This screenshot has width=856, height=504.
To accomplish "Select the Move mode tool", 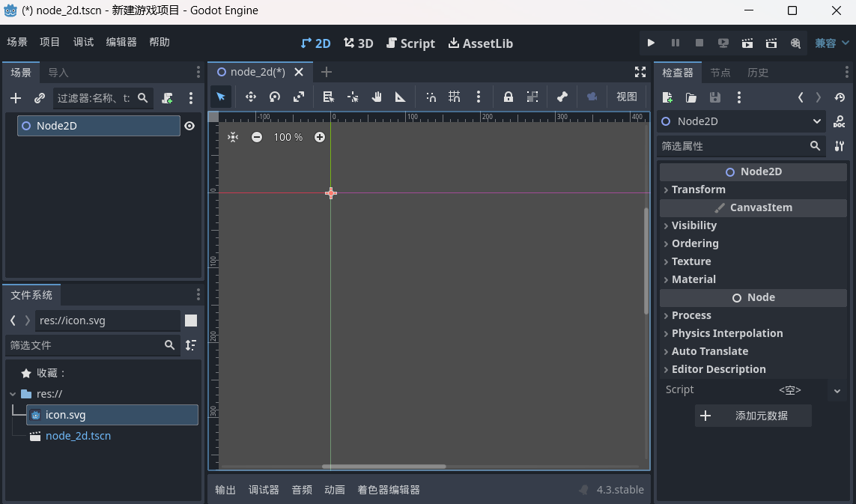I will tap(251, 97).
